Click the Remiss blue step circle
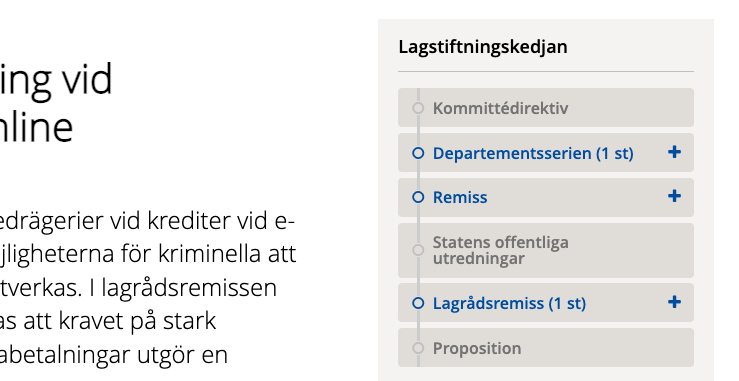 [x=418, y=197]
